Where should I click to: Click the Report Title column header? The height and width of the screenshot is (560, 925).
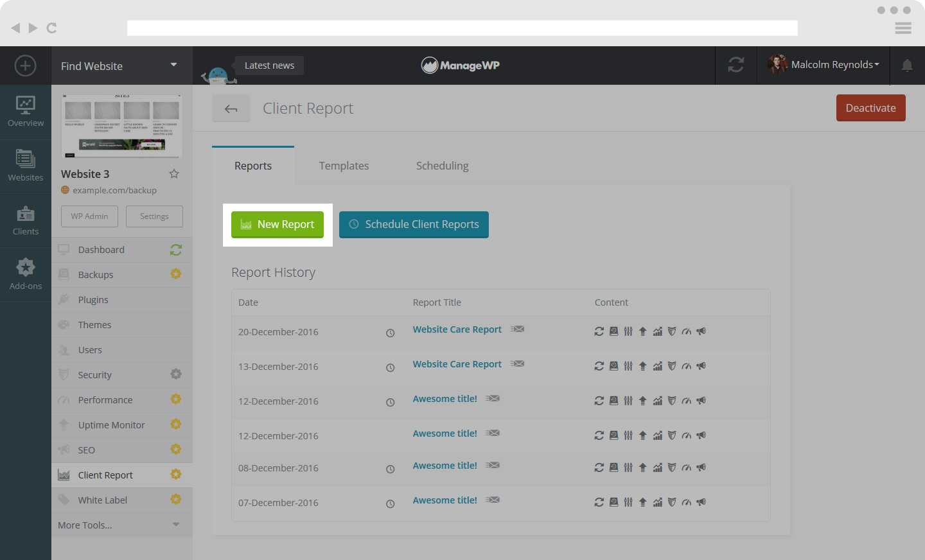[437, 302]
